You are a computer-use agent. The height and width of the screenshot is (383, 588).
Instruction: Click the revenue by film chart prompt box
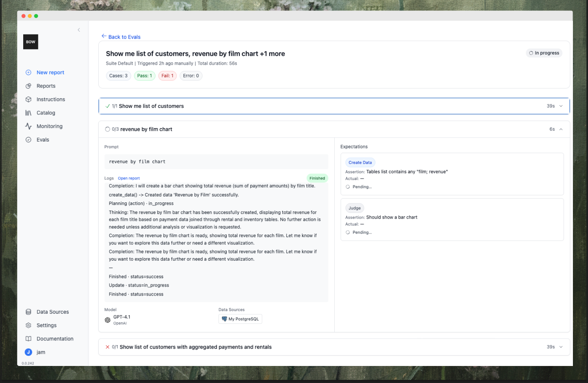click(216, 162)
